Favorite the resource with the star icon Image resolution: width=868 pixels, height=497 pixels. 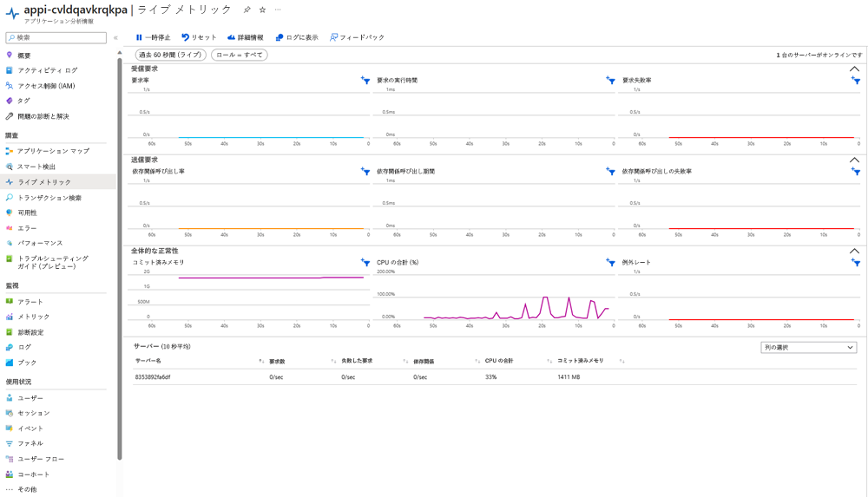[x=262, y=10]
